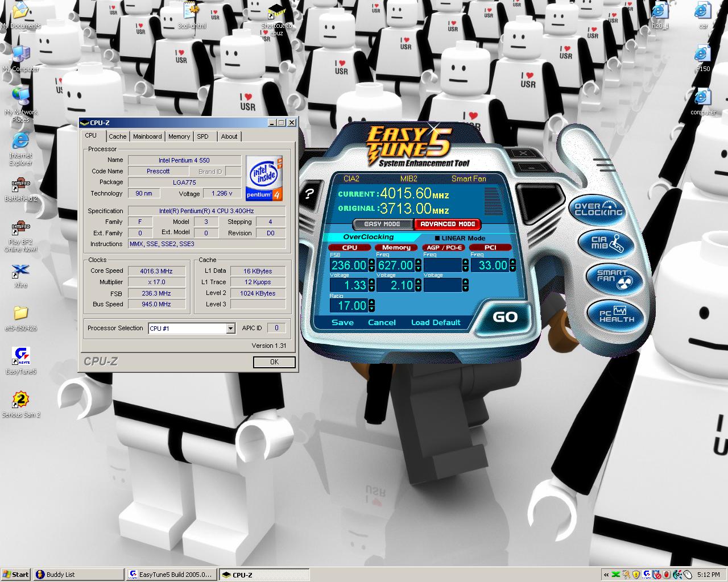Screen dimensions: 728x582
Task: Toggle the LINEAR Mode checkbox
Action: (x=437, y=238)
